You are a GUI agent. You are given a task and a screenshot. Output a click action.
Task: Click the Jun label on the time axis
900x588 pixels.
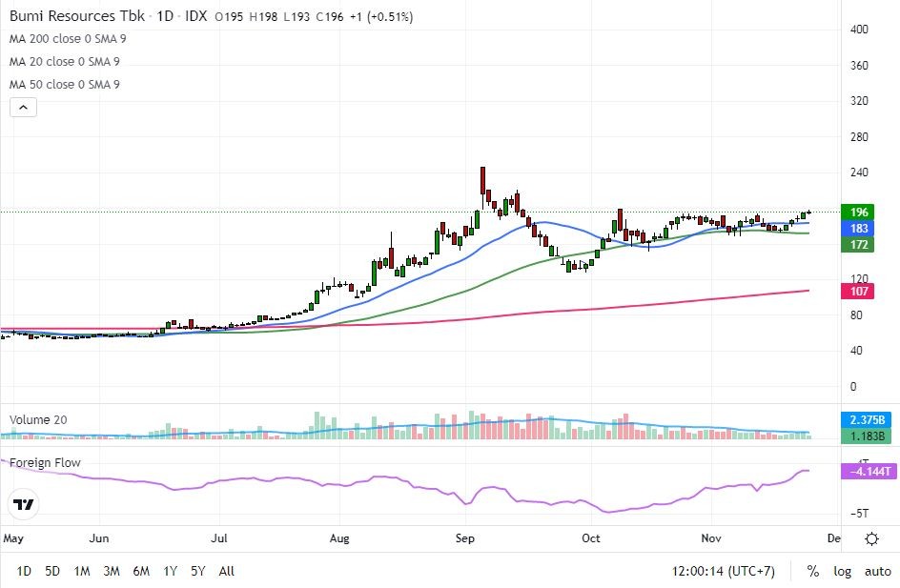point(99,538)
